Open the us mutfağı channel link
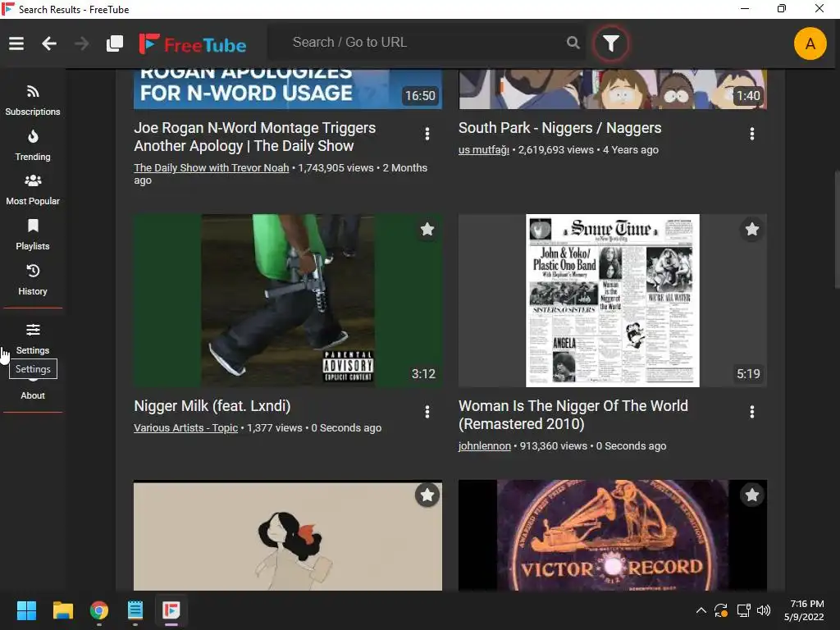Image resolution: width=840 pixels, height=630 pixels. 484,150
